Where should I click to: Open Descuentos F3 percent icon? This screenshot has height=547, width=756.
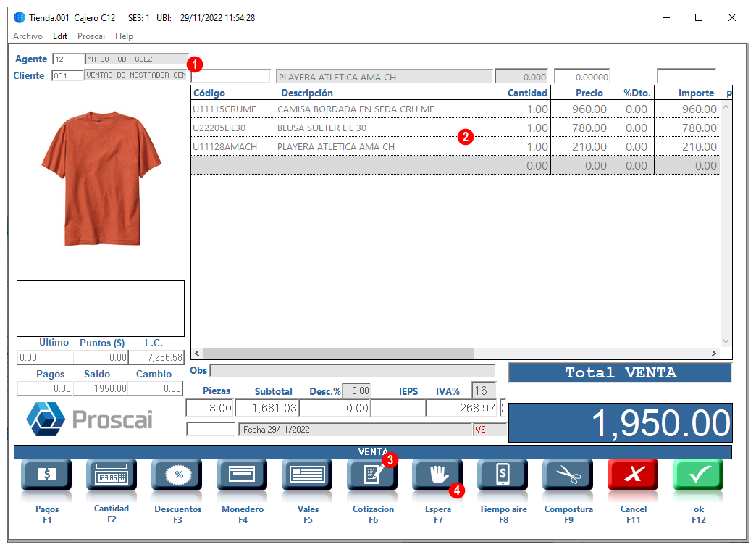pos(177,475)
